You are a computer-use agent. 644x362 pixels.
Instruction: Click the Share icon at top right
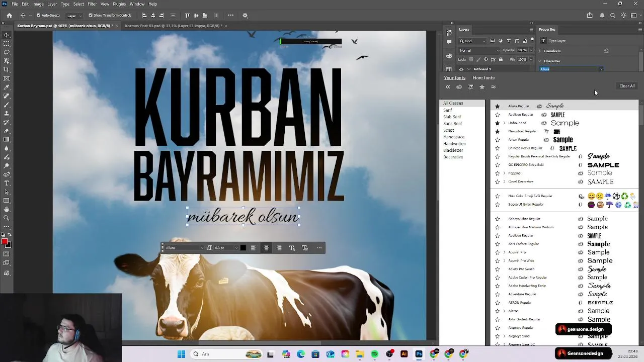point(590,16)
